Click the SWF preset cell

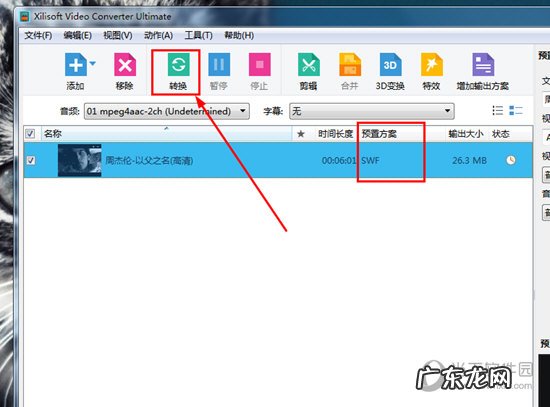pyautogui.click(x=370, y=161)
